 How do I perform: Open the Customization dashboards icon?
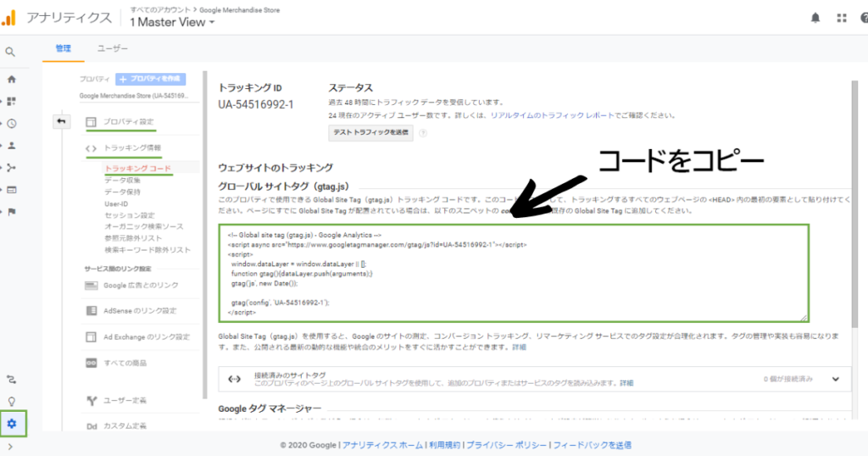tap(11, 101)
